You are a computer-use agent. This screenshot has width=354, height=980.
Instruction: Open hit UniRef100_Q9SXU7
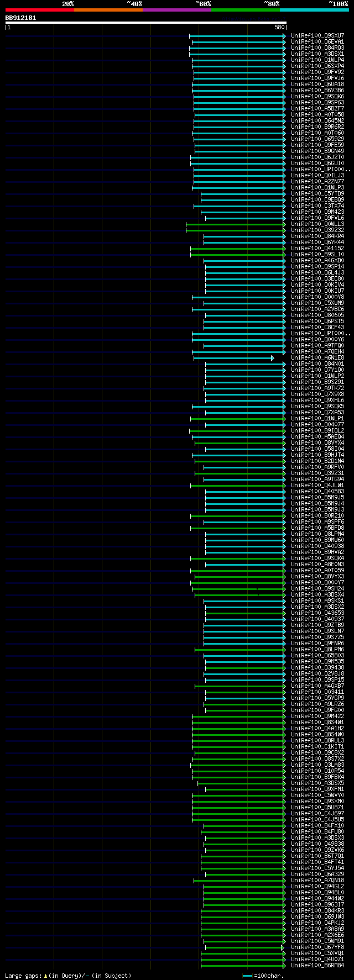click(x=317, y=35)
